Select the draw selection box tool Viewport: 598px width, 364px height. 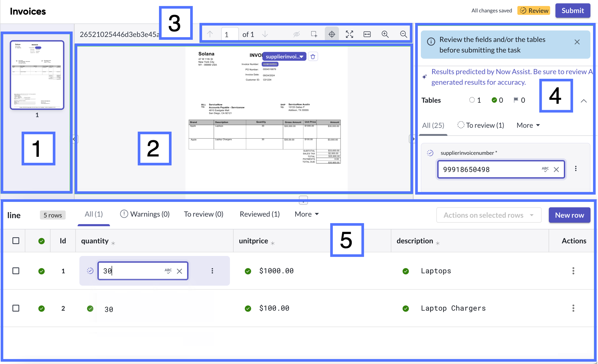pyautogui.click(x=314, y=34)
